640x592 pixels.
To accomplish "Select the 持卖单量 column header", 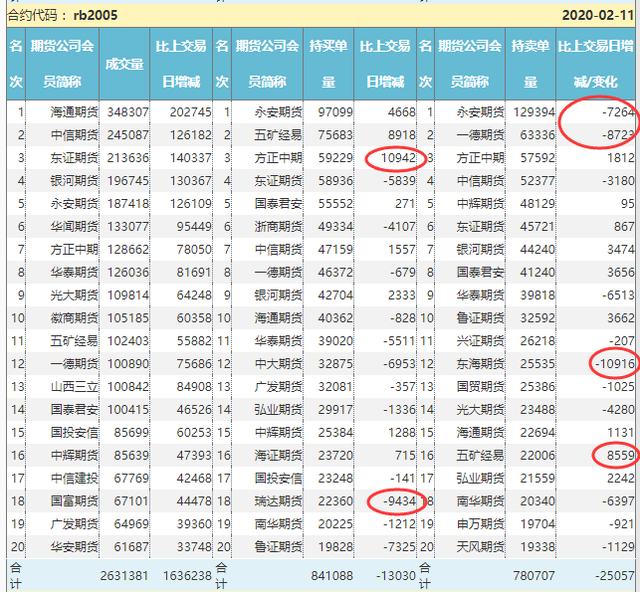I will tap(530, 63).
